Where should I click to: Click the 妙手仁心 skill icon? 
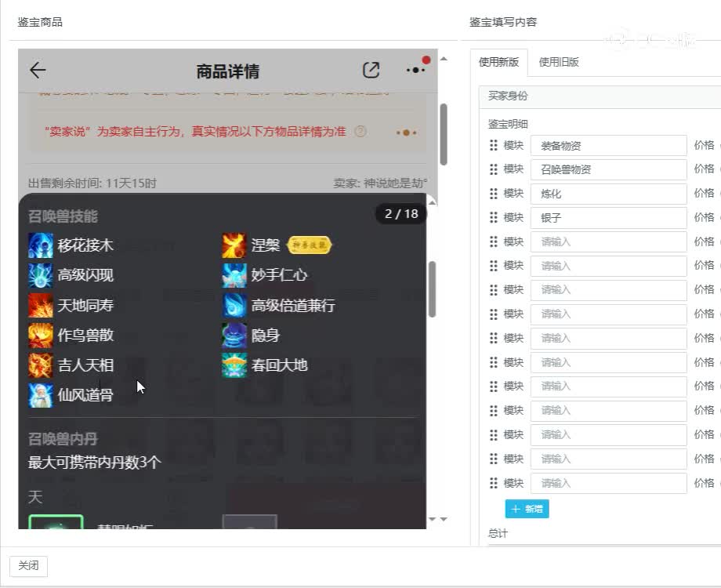tap(234, 275)
